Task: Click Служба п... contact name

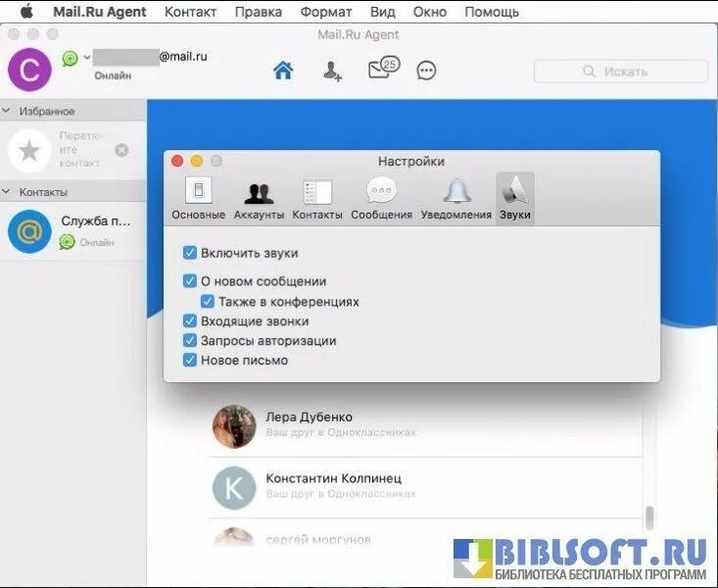Action: coord(96,220)
